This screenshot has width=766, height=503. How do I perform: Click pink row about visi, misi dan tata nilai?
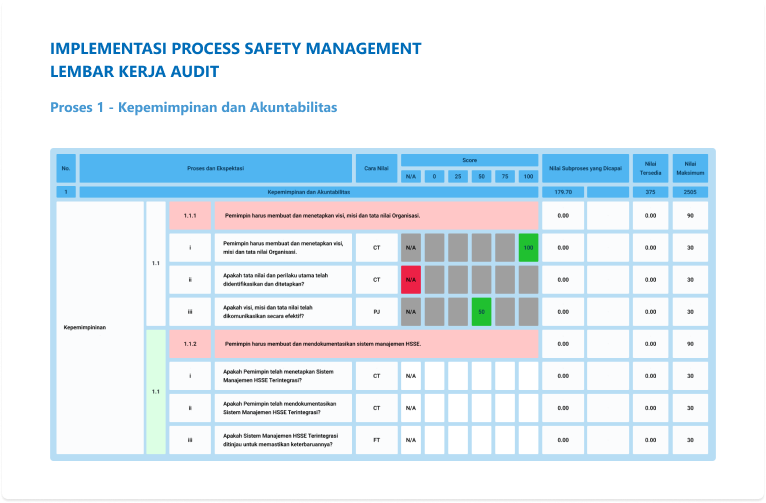(x=376, y=215)
